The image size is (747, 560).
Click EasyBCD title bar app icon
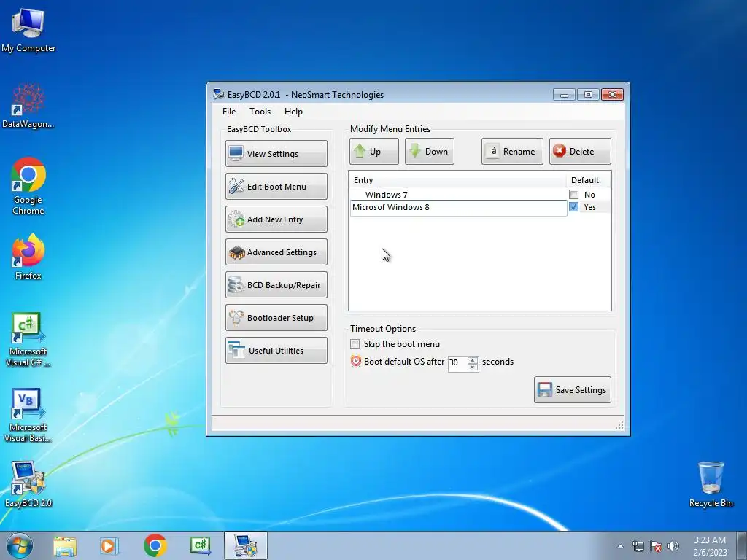(218, 94)
